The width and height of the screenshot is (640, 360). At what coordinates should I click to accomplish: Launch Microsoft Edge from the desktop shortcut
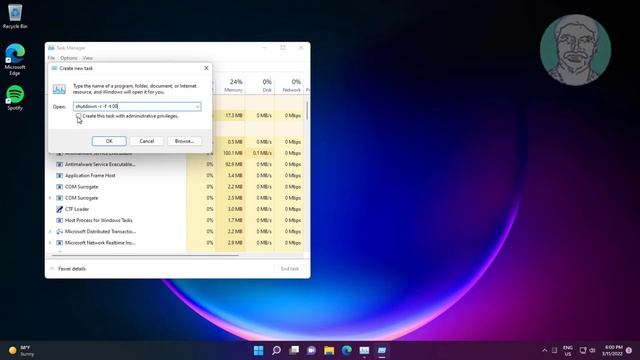[x=15, y=59]
